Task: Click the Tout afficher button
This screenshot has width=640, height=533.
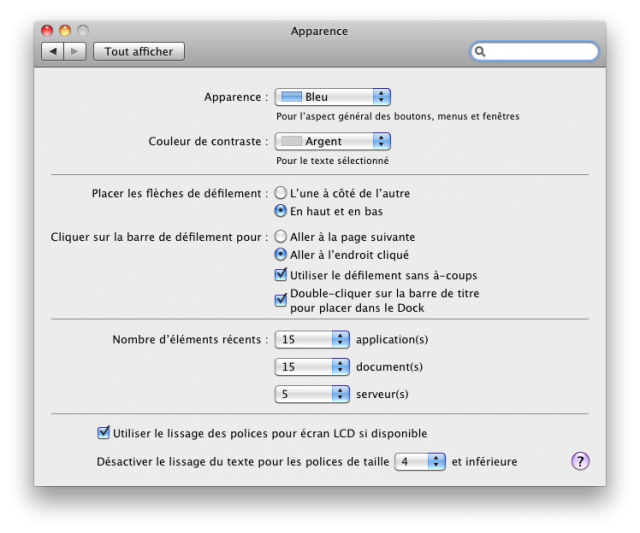Action: click(x=139, y=51)
